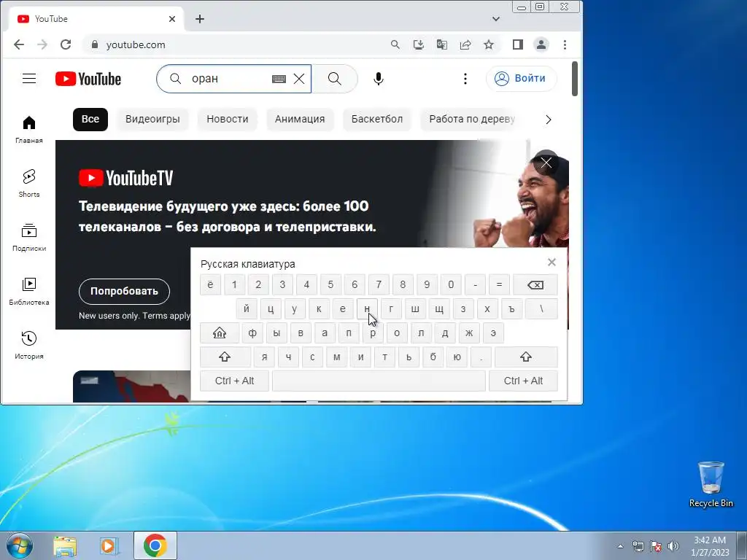Click the translate page icon
Image resolution: width=747 pixels, height=560 pixels.
point(441,44)
